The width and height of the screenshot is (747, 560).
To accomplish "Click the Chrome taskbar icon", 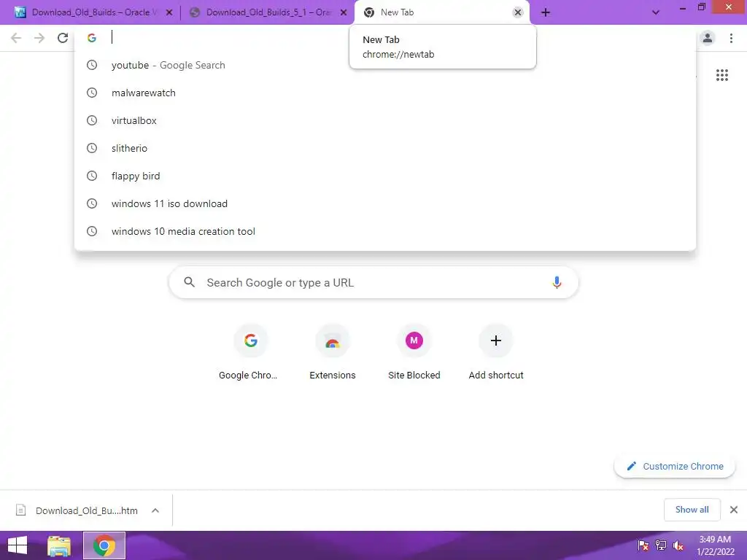I will coord(104,545).
